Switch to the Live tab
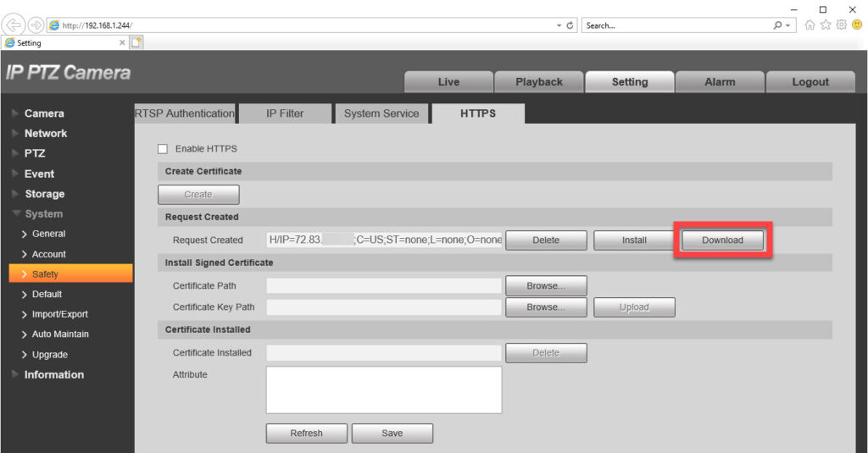 pos(448,82)
